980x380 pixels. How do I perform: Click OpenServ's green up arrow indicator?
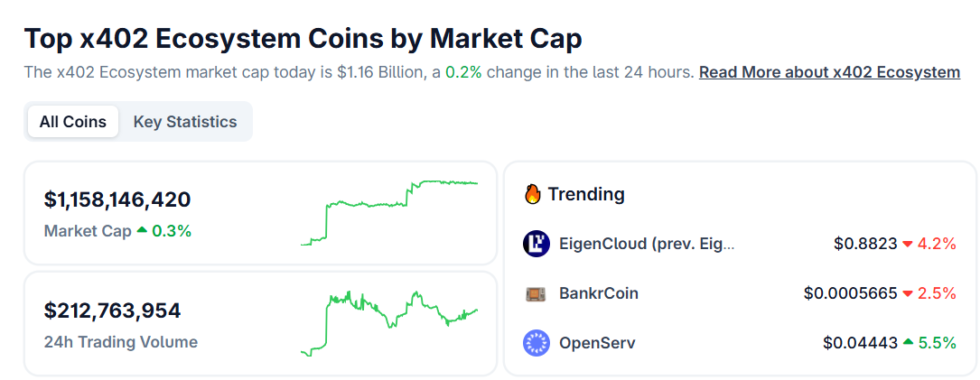click(908, 343)
